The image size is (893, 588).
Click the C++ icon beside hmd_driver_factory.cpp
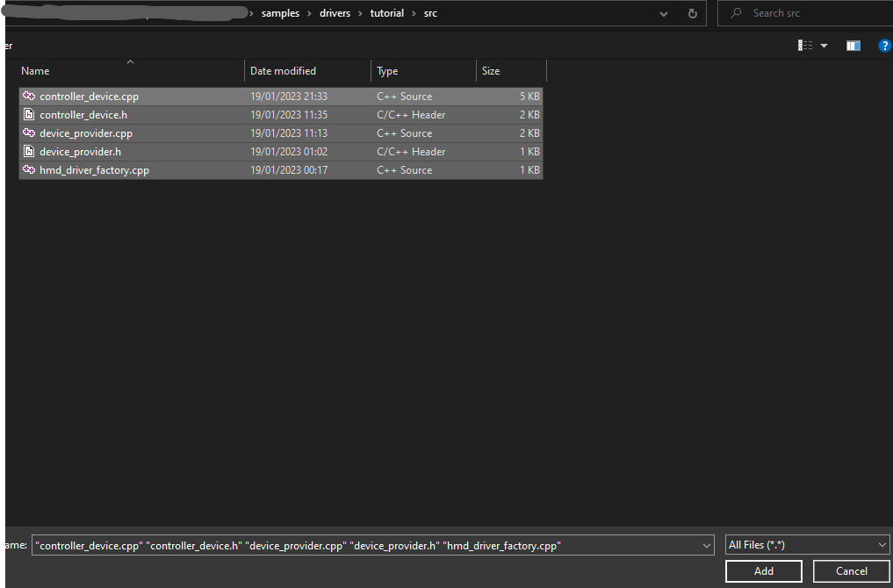29,170
